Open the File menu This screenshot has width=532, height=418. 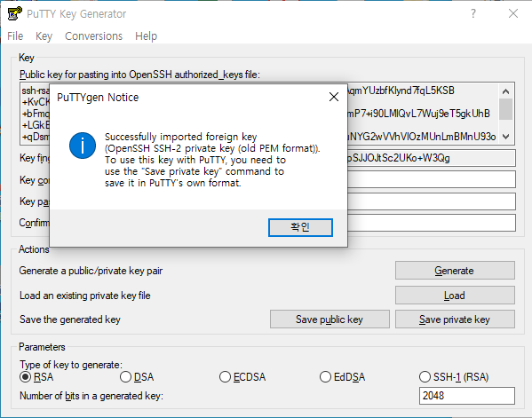pos(15,35)
